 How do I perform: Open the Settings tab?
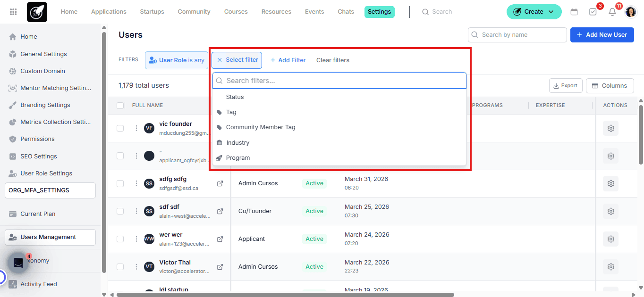pos(380,12)
